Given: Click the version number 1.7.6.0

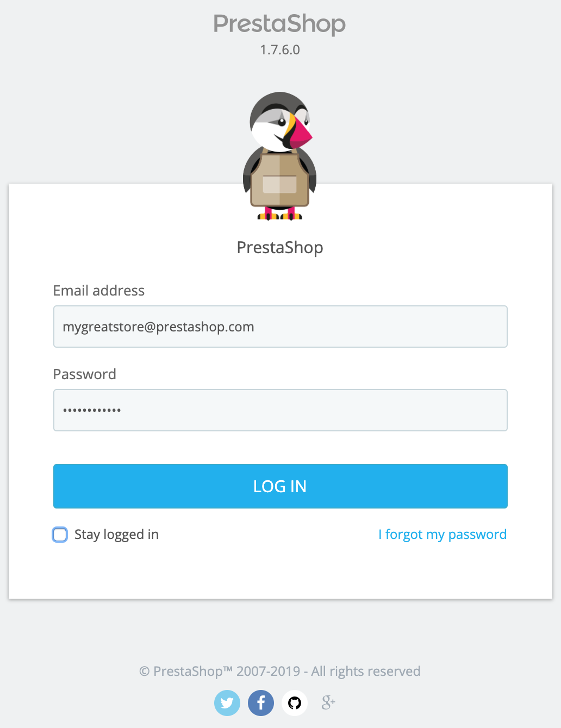Looking at the screenshot, I should (x=280, y=50).
